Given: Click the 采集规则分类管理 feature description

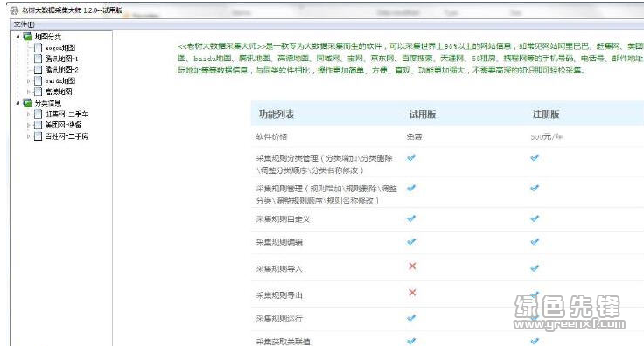Looking at the screenshot, I should [x=324, y=164].
